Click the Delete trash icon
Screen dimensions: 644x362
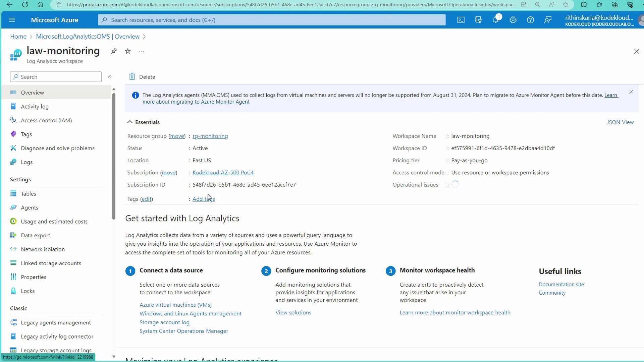coord(132,77)
